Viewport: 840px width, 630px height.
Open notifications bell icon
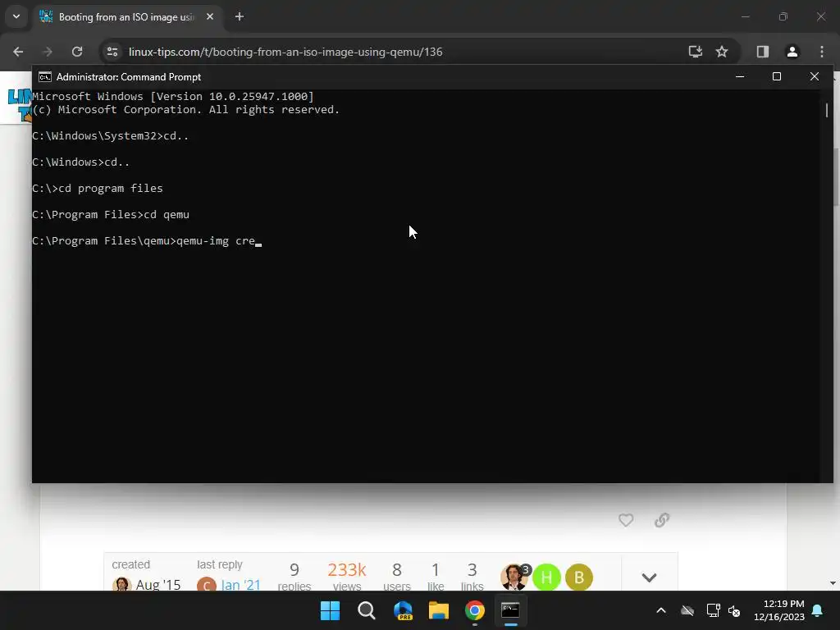point(818,610)
